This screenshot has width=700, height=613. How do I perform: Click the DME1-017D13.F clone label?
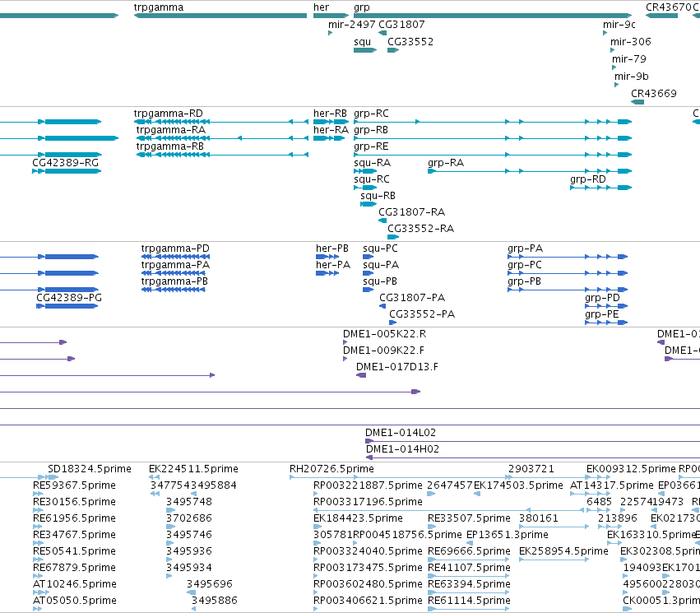(x=397, y=367)
